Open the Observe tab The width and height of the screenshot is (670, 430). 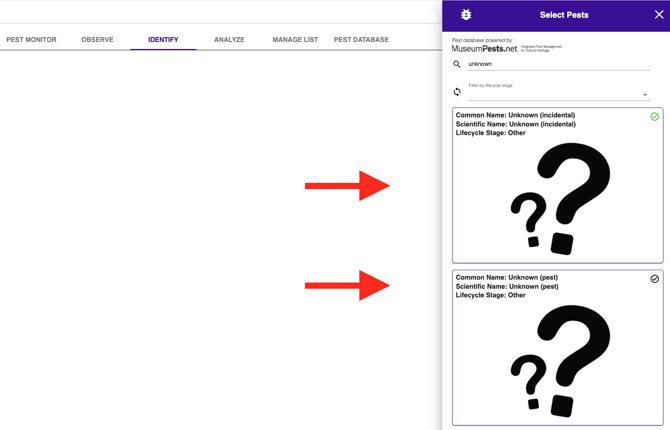pyautogui.click(x=97, y=40)
